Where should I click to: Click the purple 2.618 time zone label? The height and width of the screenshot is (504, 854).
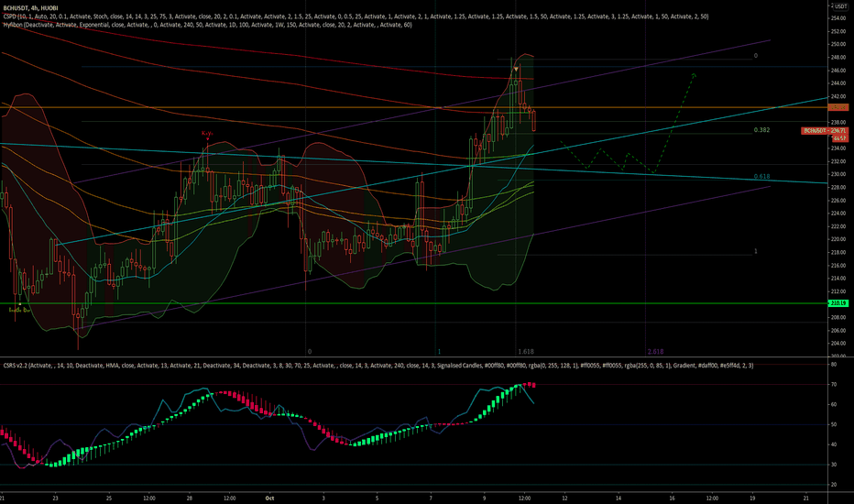pyautogui.click(x=655, y=352)
